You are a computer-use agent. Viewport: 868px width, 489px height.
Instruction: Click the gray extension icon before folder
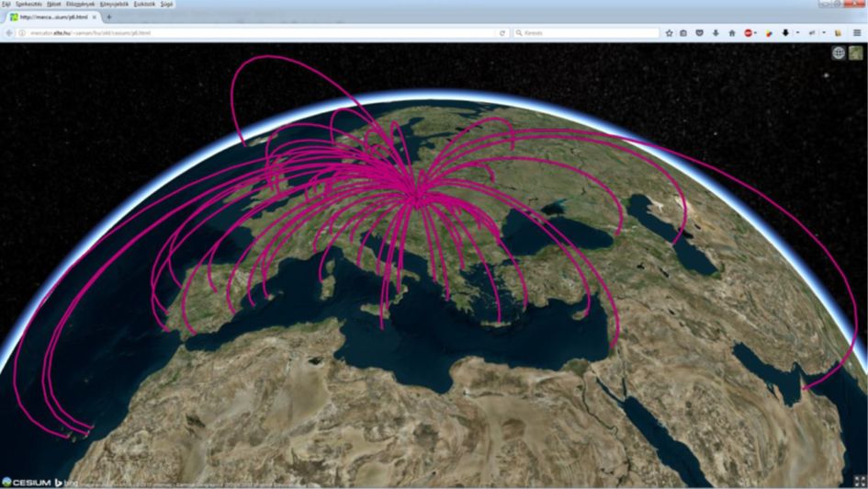click(x=812, y=33)
